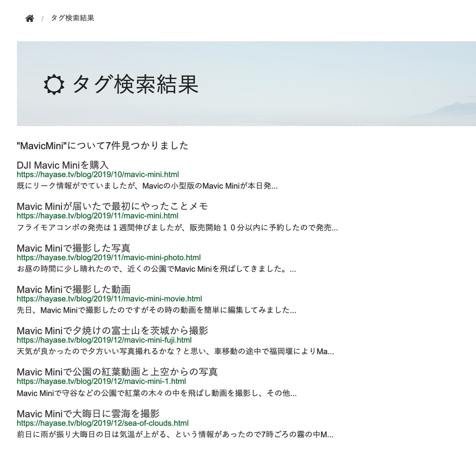476x450 pixels.
Task: Click the result count text "MavicMini"について7件見つかりました
Action: point(103,146)
